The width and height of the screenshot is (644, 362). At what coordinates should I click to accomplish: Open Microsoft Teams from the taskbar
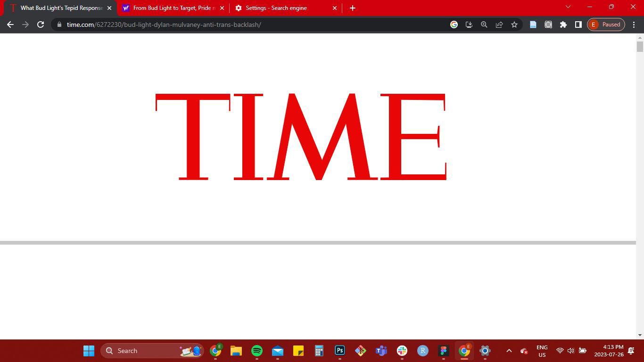pyautogui.click(x=381, y=351)
